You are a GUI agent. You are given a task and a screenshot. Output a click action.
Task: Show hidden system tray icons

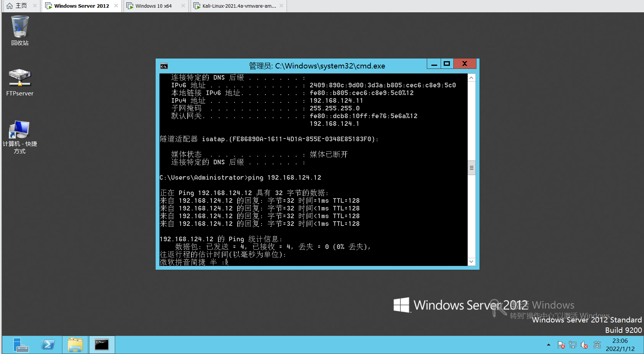(x=548, y=345)
